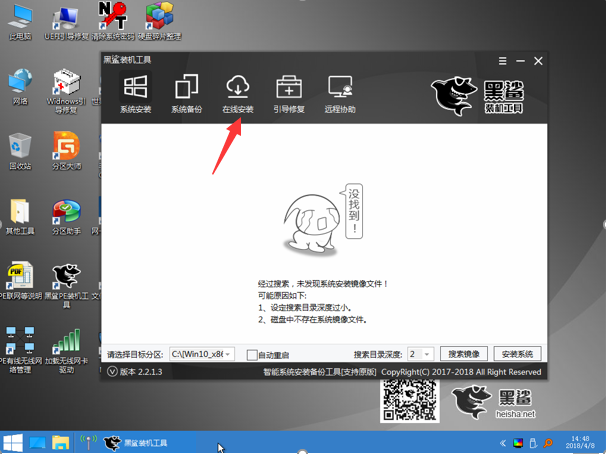Open 回收站 Recycle Bin icon
This screenshot has width=606, height=454.
coord(20,150)
